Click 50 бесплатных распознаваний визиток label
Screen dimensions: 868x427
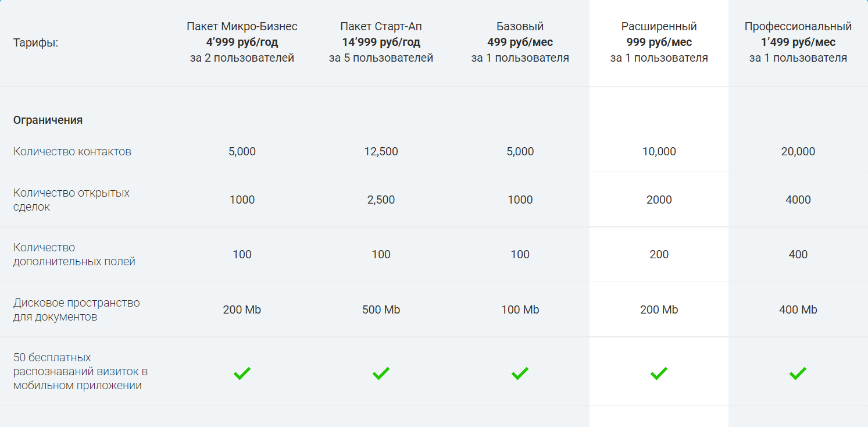pyautogui.click(x=80, y=371)
